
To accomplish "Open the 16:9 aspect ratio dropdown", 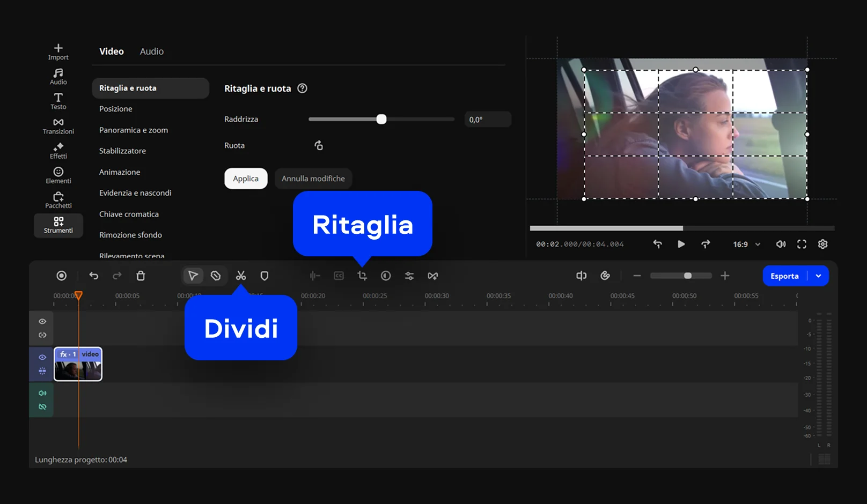I will pyautogui.click(x=746, y=244).
